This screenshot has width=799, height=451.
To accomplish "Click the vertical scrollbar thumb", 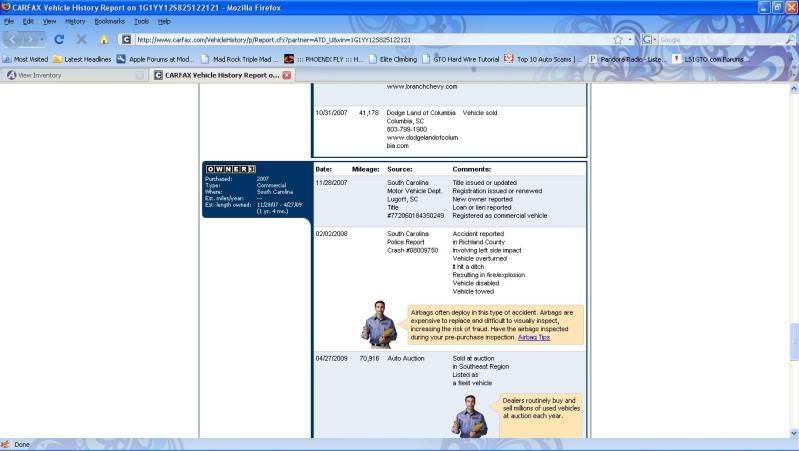I will 794,341.
